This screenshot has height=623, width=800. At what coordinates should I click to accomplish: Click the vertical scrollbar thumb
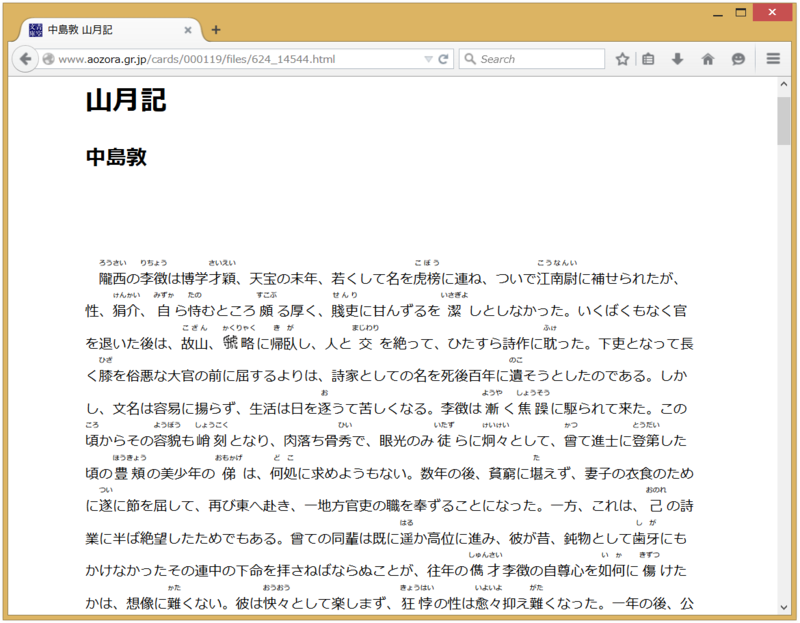[784, 121]
